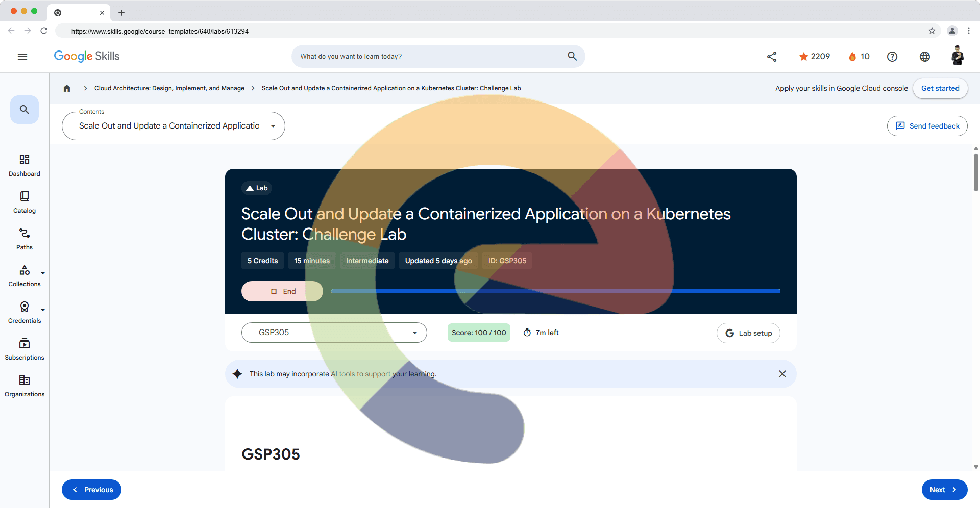Open Collections in sidebar
Image resolution: width=980 pixels, height=508 pixels.
coord(24,276)
